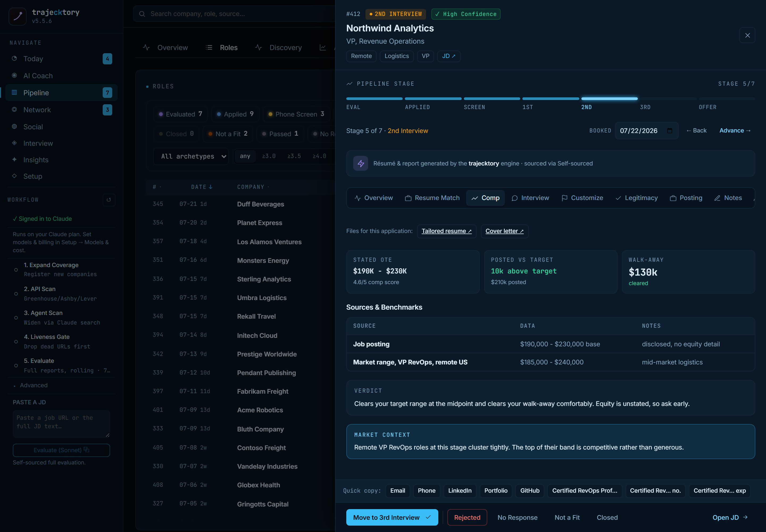Click Advance to move the stage forward

click(x=735, y=130)
